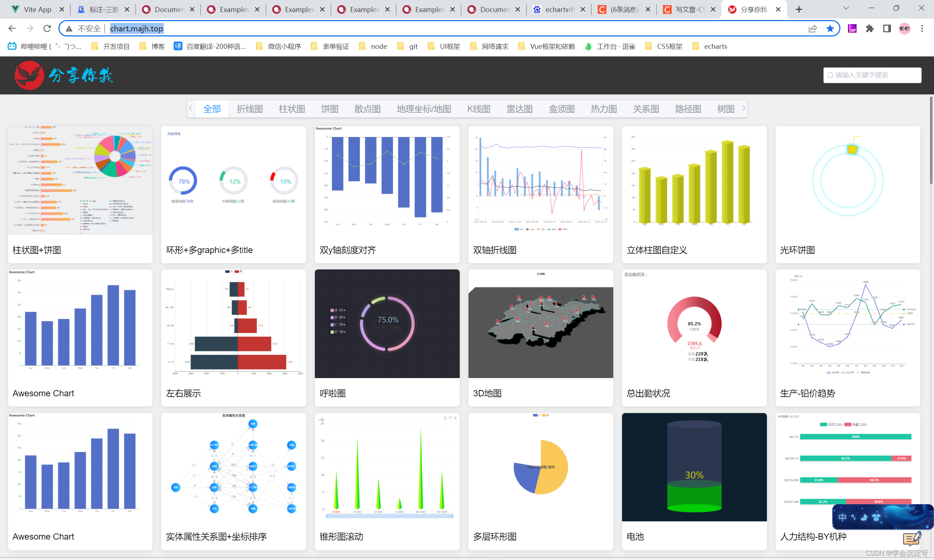Click the note-writing icon at bottom right
The height and width of the screenshot is (560, 934).
(912, 538)
